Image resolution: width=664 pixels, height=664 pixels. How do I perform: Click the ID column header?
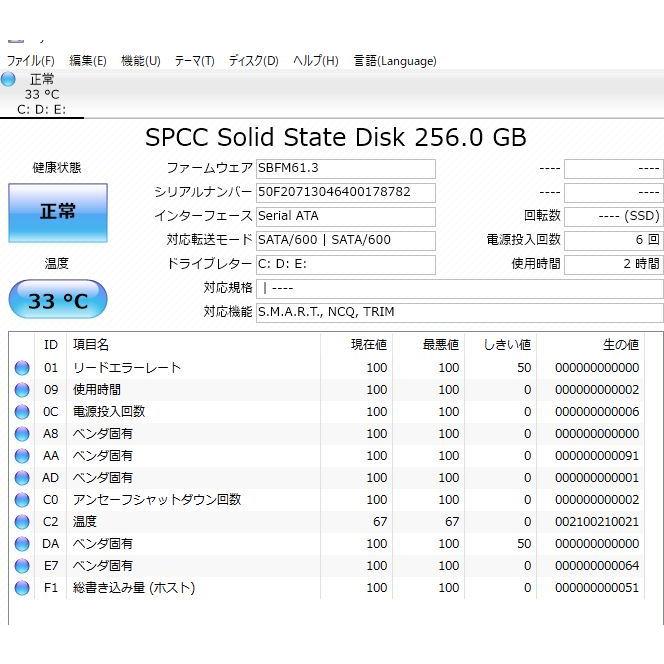coord(50,345)
